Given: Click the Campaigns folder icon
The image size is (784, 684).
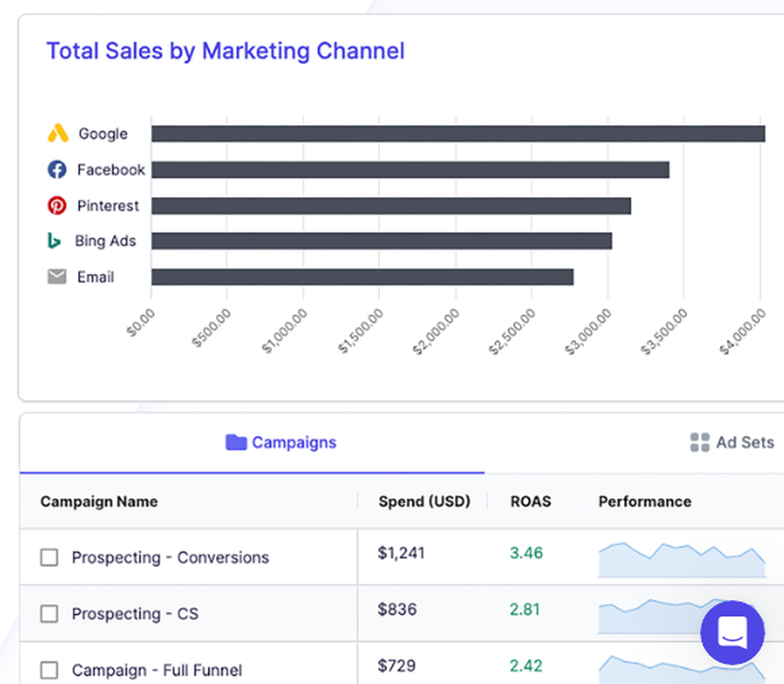Looking at the screenshot, I should click(x=236, y=442).
